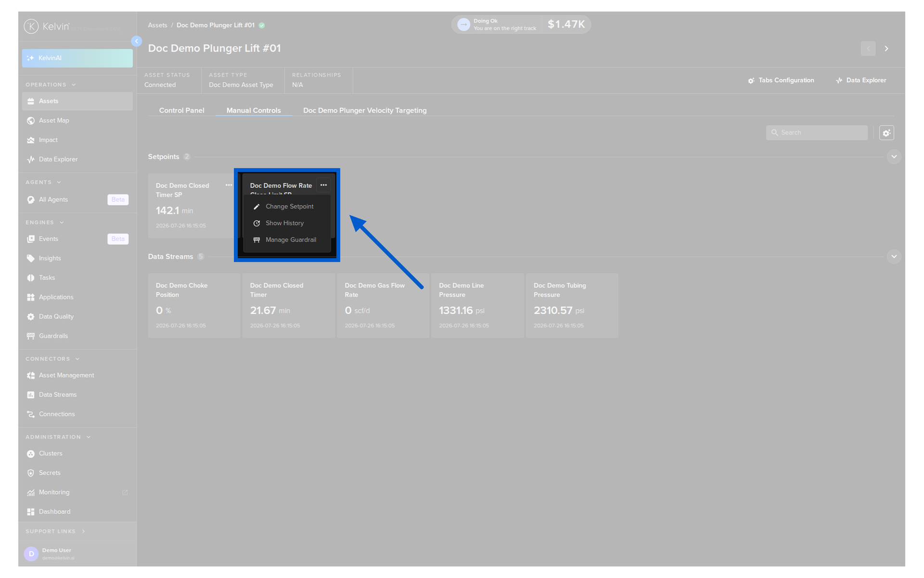
Task: Click into the Search field
Action: (817, 133)
